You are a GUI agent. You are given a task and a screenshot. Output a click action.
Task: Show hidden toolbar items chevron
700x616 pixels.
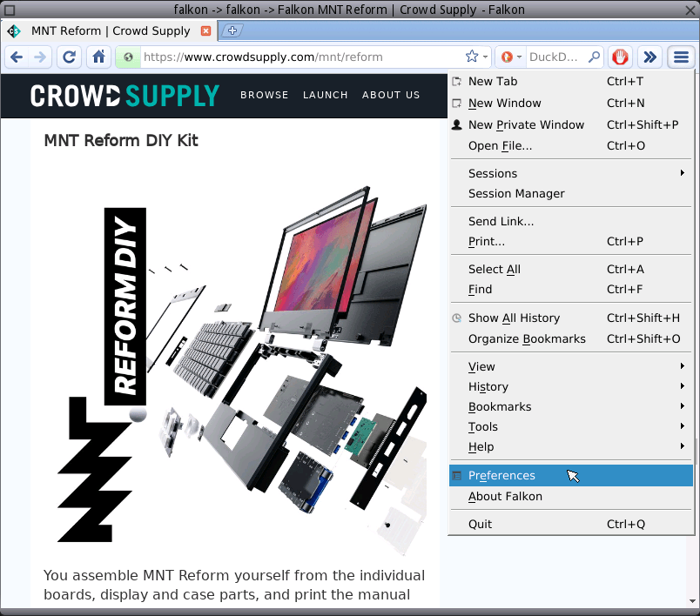tap(650, 57)
